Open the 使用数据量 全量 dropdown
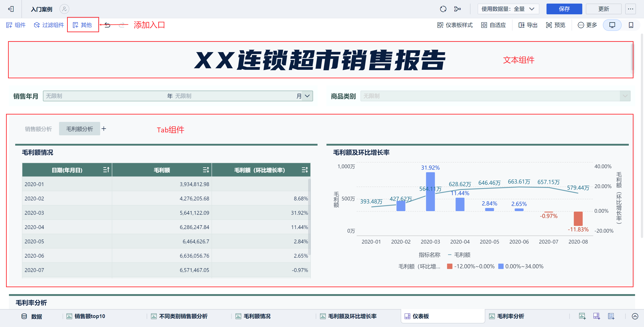This screenshot has height=327, width=644. pos(508,9)
